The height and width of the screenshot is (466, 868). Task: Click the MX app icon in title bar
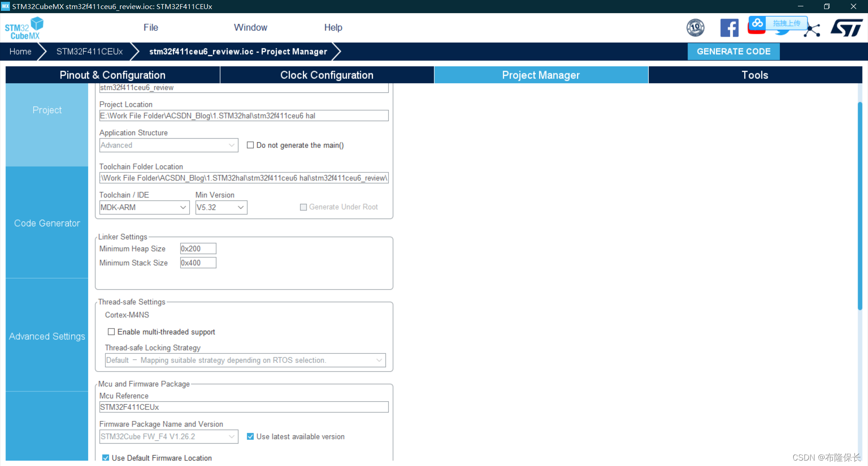pyautogui.click(x=5, y=6)
